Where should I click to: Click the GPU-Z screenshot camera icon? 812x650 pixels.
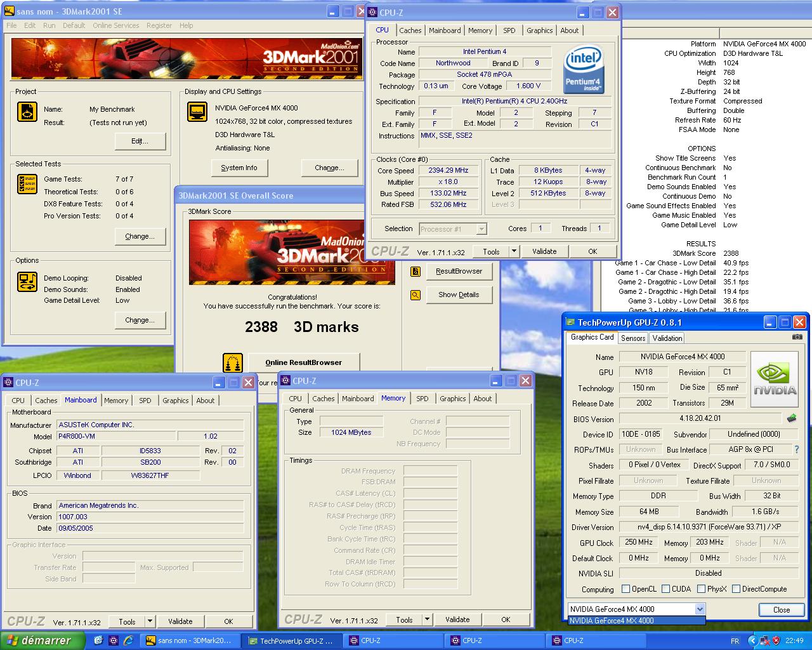[x=797, y=337]
